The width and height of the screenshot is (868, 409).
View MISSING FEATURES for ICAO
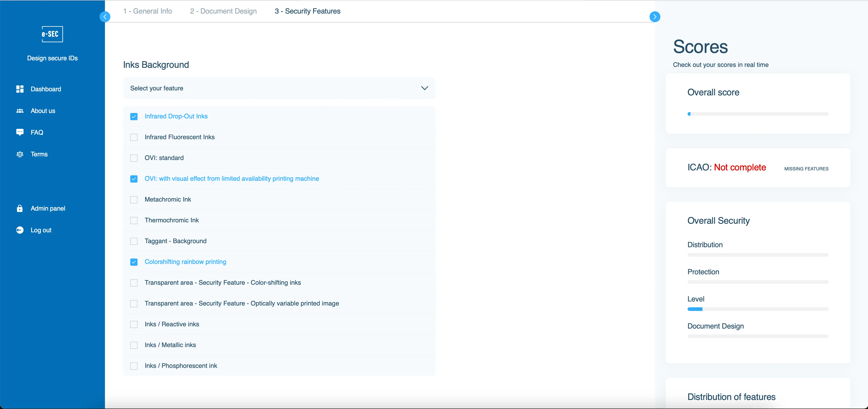coord(806,169)
